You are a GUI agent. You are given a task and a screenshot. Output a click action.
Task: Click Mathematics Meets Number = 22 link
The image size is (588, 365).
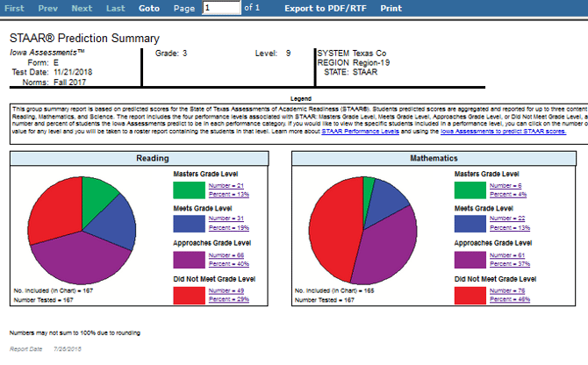click(x=507, y=218)
